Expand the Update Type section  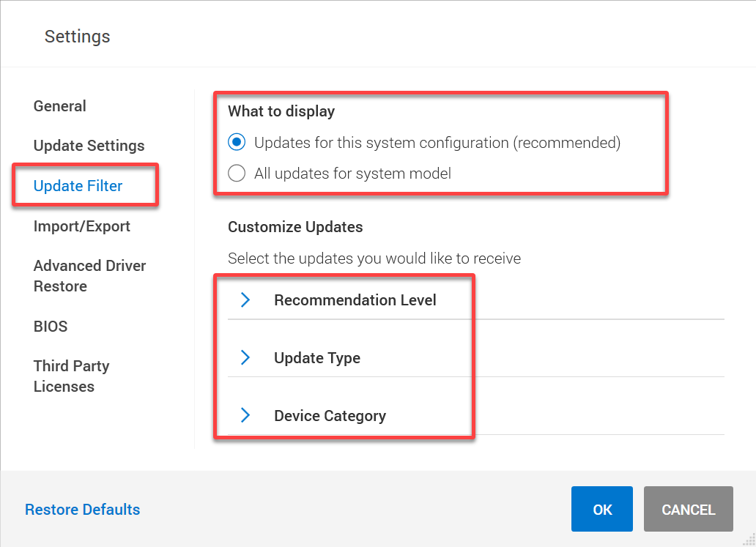point(316,357)
